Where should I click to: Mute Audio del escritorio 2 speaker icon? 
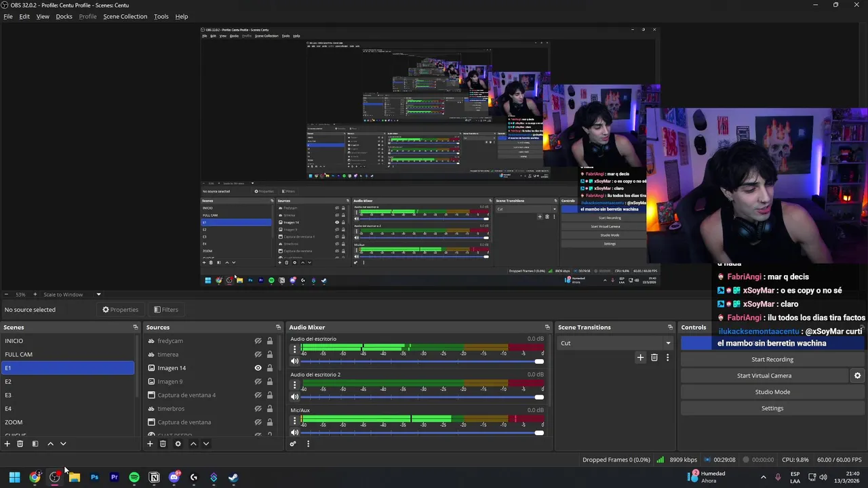pyautogui.click(x=294, y=397)
